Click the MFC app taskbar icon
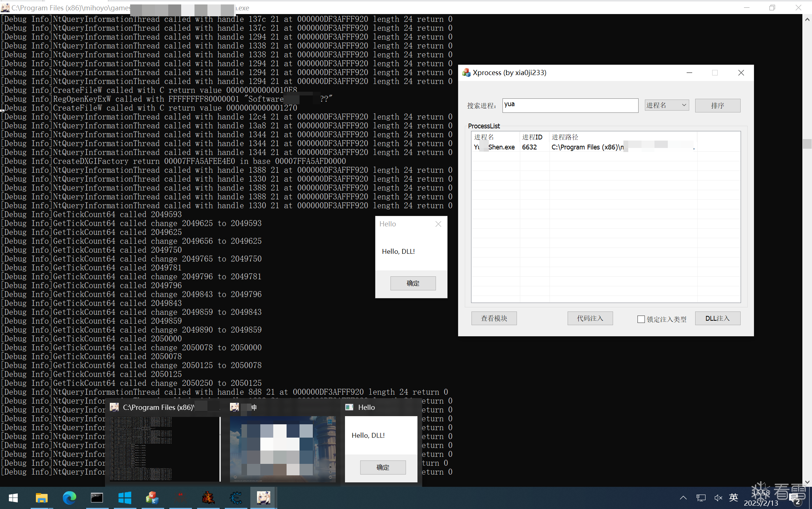The image size is (812, 509). [152, 498]
